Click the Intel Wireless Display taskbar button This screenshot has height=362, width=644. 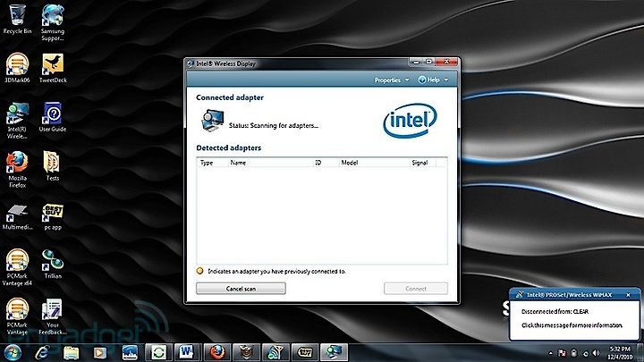pyautogui.click(x=334, y=352)
